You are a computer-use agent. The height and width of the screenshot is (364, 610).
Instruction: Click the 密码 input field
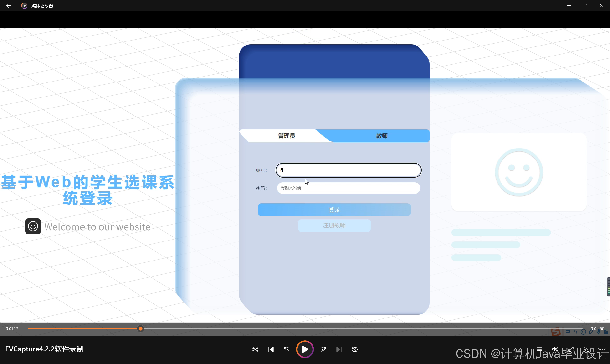click(348, 188)
